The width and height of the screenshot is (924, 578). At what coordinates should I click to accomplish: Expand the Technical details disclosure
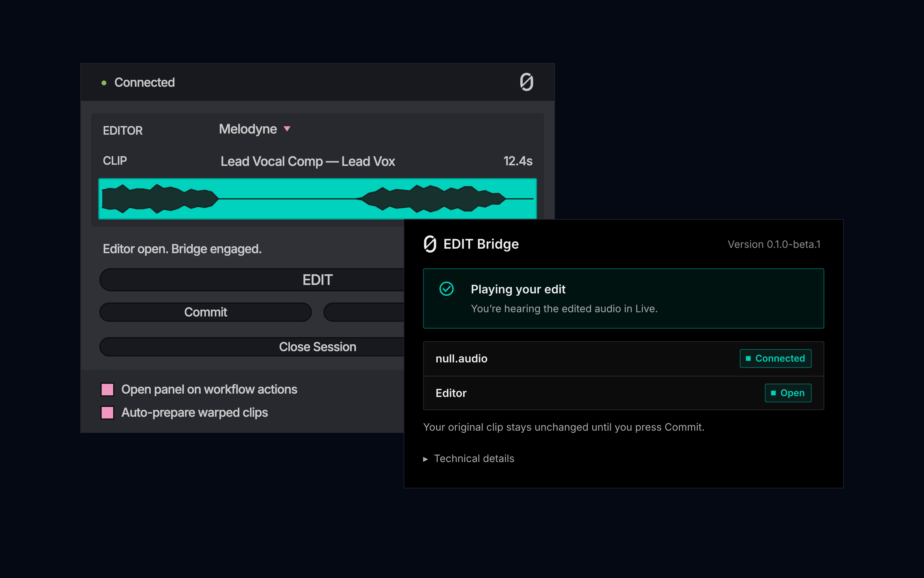pos(469,458)
